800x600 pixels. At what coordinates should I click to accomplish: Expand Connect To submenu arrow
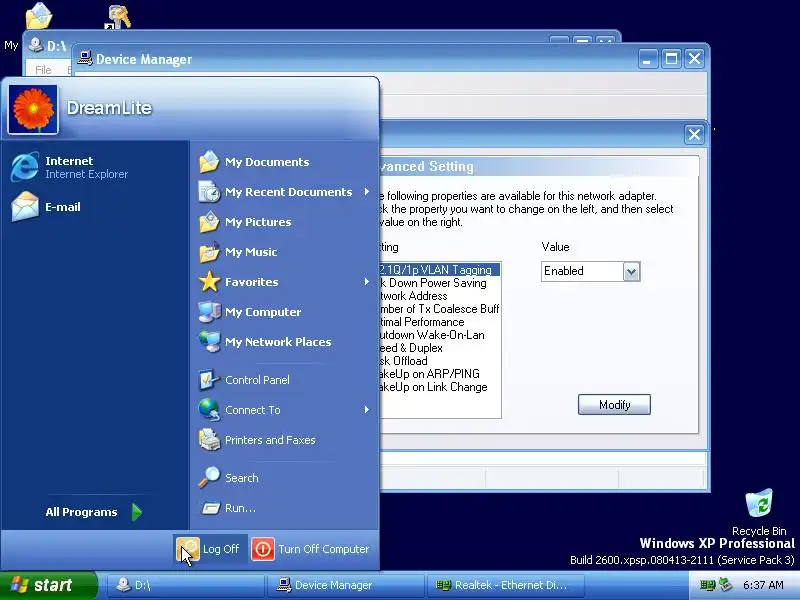pyautogui.click(x=367, y=410)
